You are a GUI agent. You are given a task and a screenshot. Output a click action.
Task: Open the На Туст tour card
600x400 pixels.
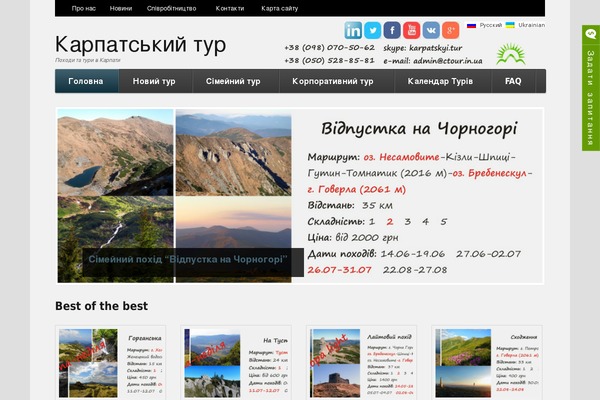pyautogui.click(x=236, y=363)
